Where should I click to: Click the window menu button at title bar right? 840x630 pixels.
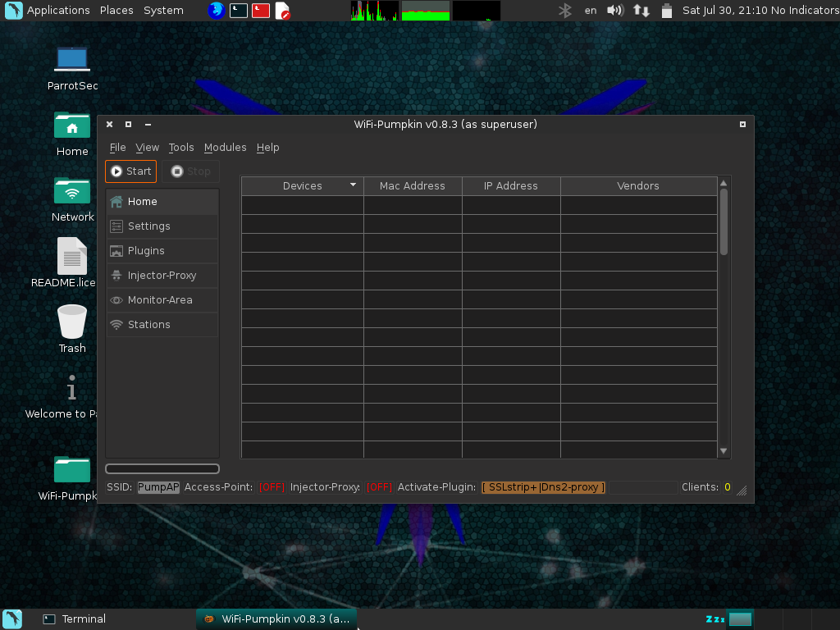(x=742, y=125)
